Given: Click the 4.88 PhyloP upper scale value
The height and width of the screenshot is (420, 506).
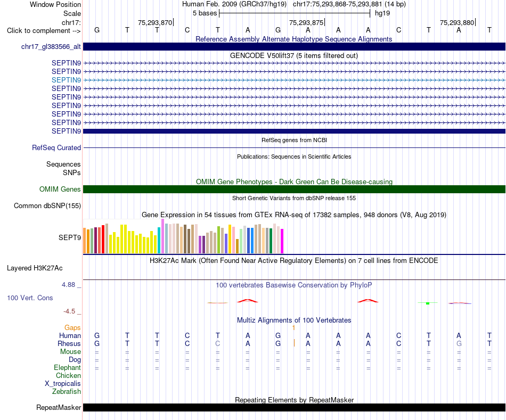Looking at the screenshot, I should pyautogui.click(x=68, y=285).
